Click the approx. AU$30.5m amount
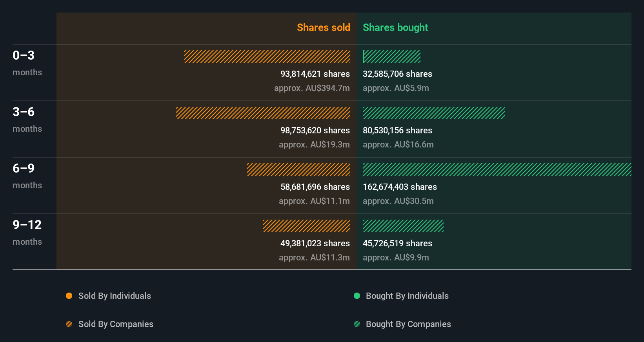The height and width of the screenshot is (342, 644). pyautogui.click(x=398, y=201)
